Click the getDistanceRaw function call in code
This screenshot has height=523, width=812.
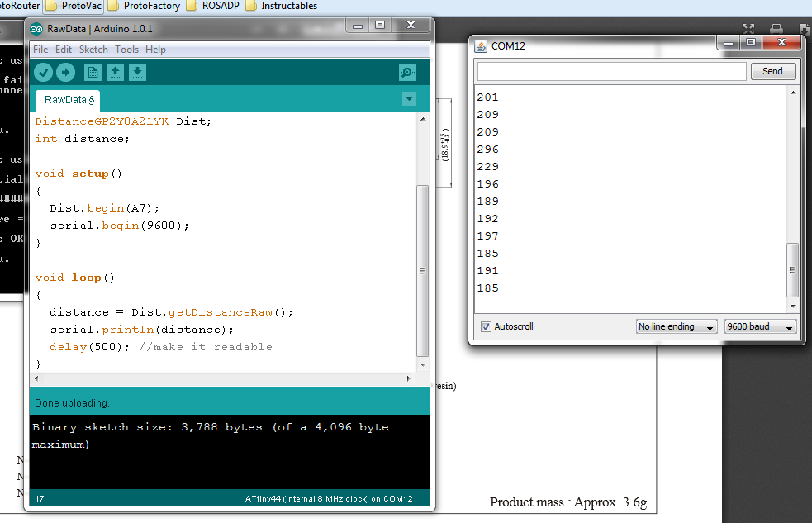221,312
